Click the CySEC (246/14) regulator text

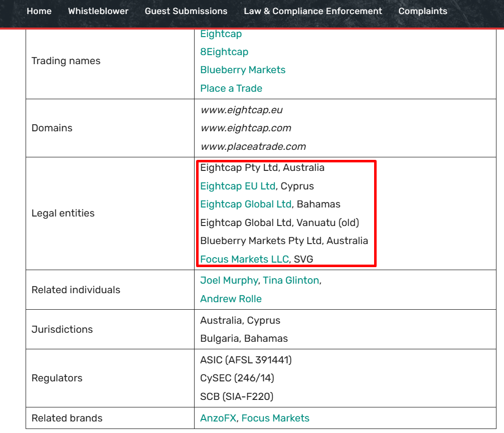click(x=237, y=378)
